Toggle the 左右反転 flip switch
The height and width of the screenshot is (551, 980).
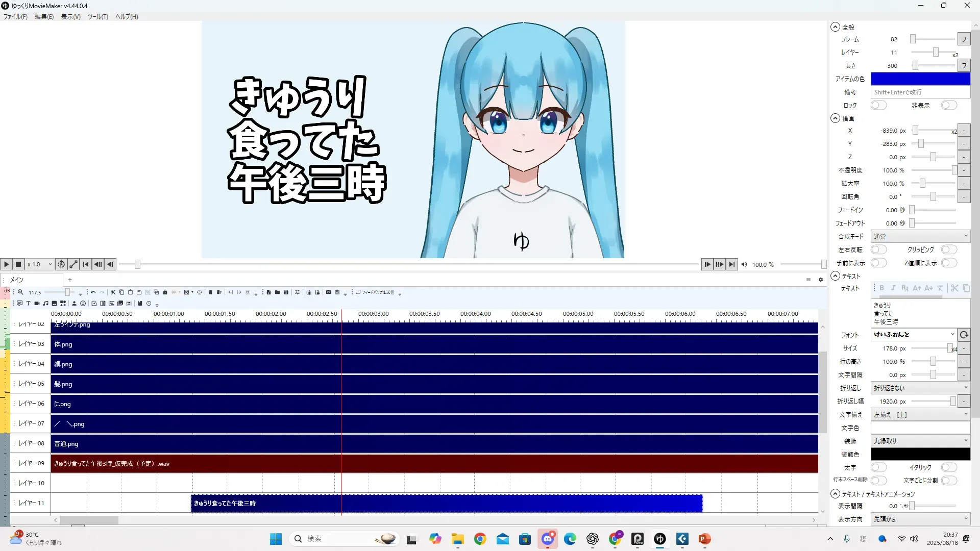878,250
